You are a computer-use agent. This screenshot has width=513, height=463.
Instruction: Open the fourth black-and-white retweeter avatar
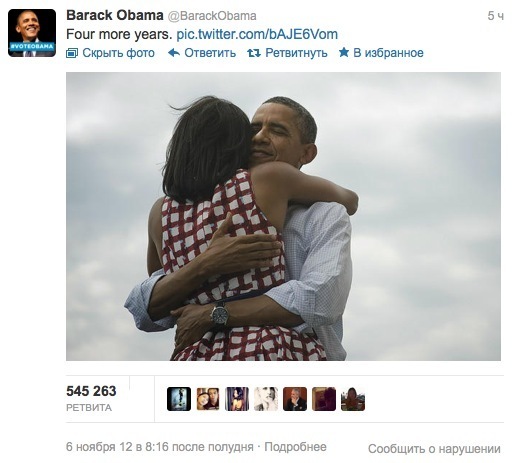[266, 399]
